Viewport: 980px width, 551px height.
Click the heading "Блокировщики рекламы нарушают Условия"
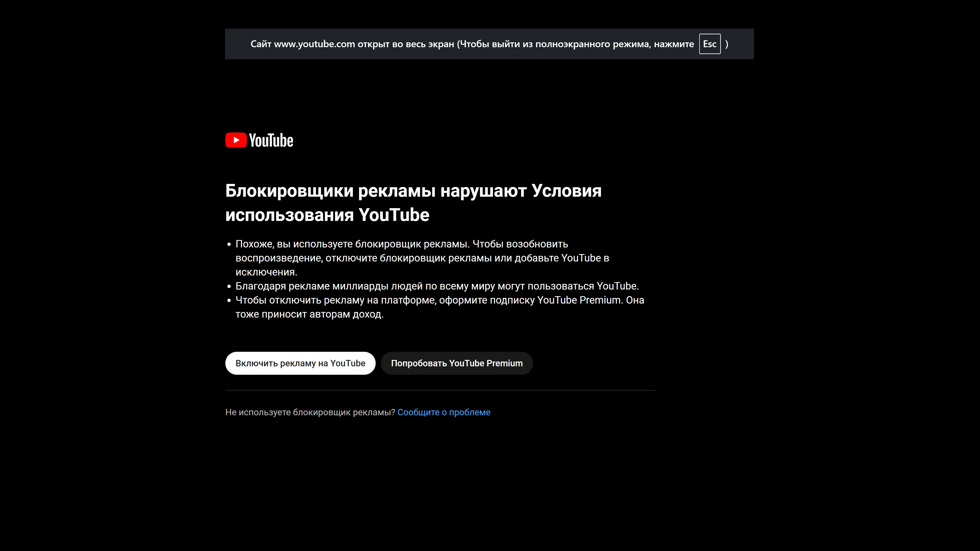click(413, 191)
